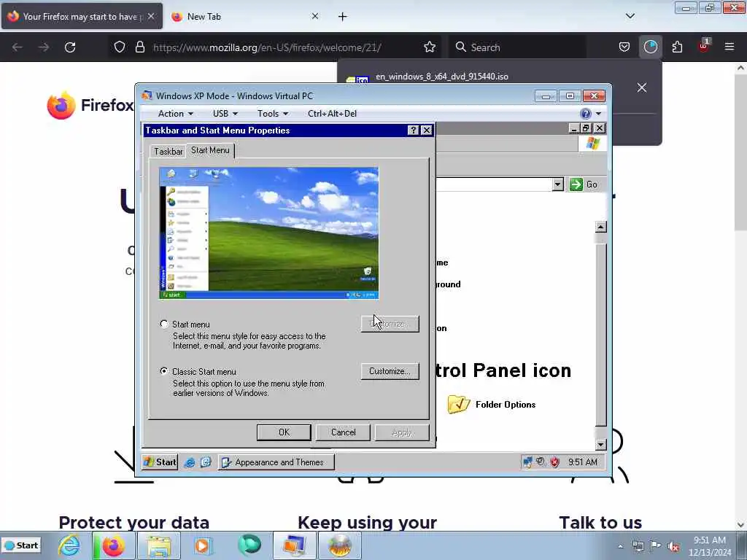Click second XP quick launch icon
Screen dimensions: 747x560
206,462
